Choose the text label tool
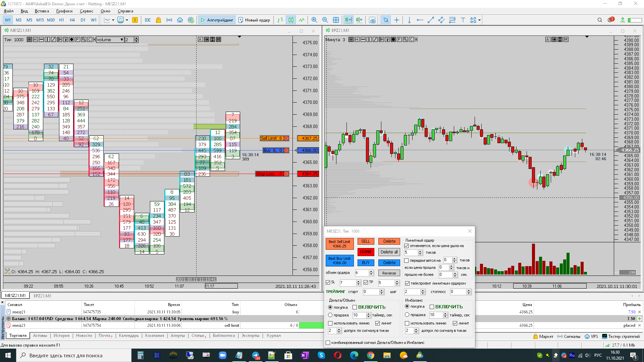This screenshot has width=644, height=362. (463, 20)
